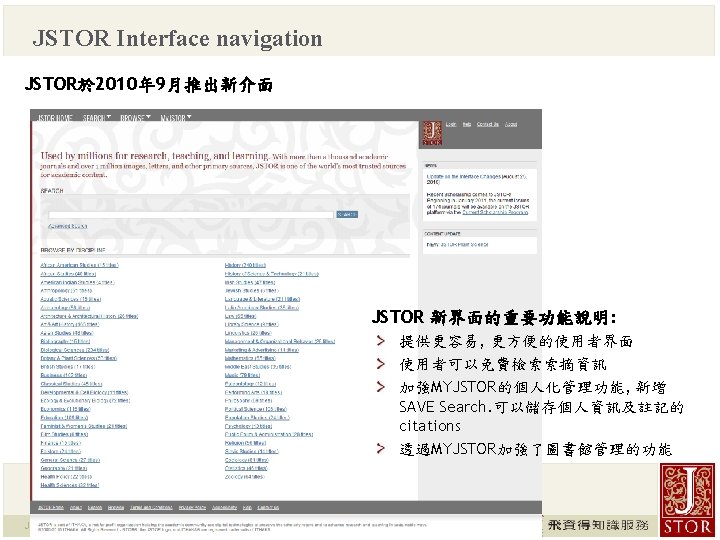Open Latin American Studies discipline
This screenshot has height=540, width=720.
[262, 308]
